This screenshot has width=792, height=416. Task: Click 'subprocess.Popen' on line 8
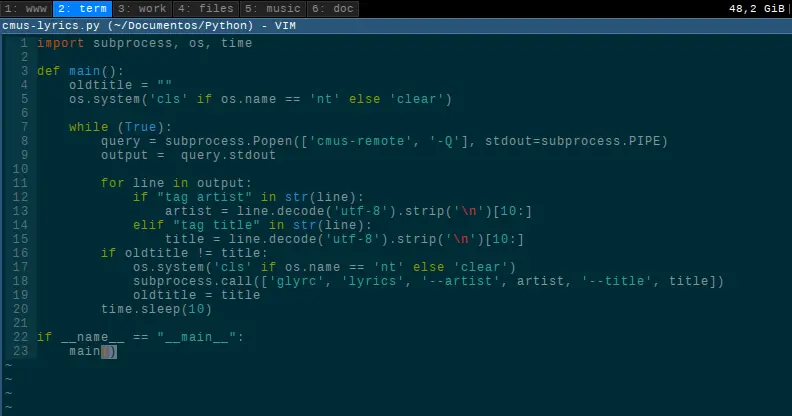point(229,141)
